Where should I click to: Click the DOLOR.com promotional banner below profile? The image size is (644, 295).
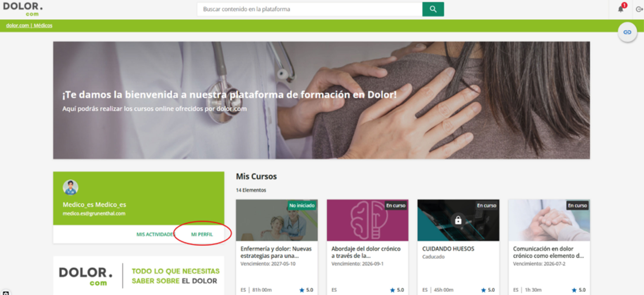coord(139,276)
